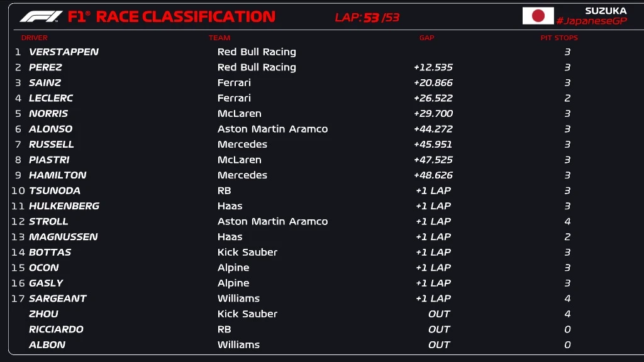Click the F1 logo icon
This screenshot has width=644, height=362.
tap(41, 16)
